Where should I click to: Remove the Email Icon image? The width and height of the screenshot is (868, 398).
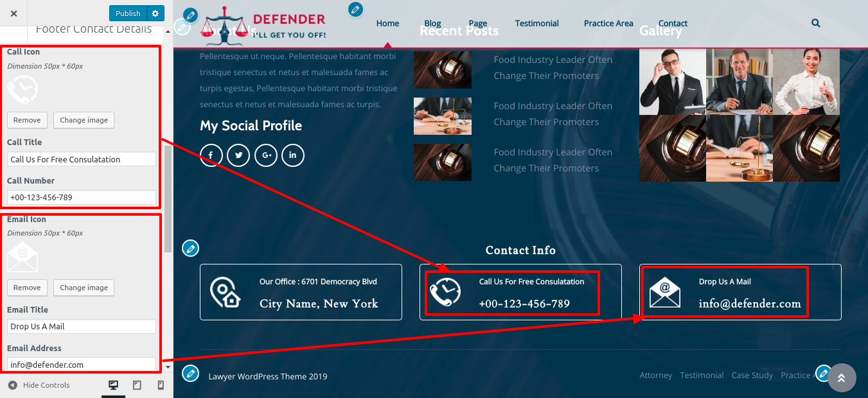27,288
